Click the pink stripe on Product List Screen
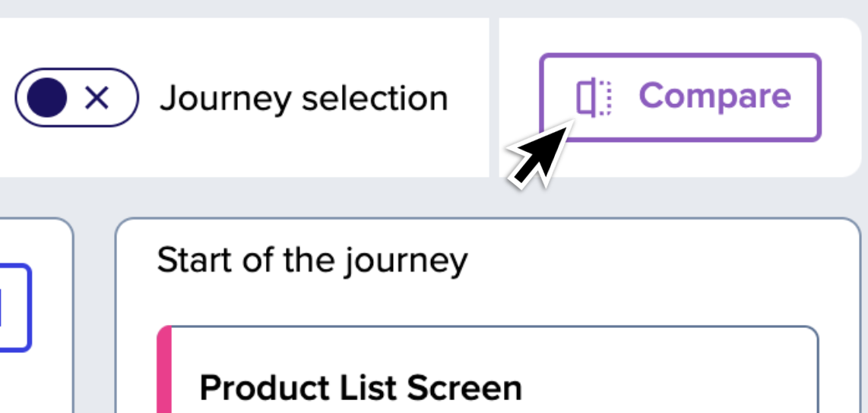Image resolution: width=868 pixels, height=413 pixels. tap(164, 369)
